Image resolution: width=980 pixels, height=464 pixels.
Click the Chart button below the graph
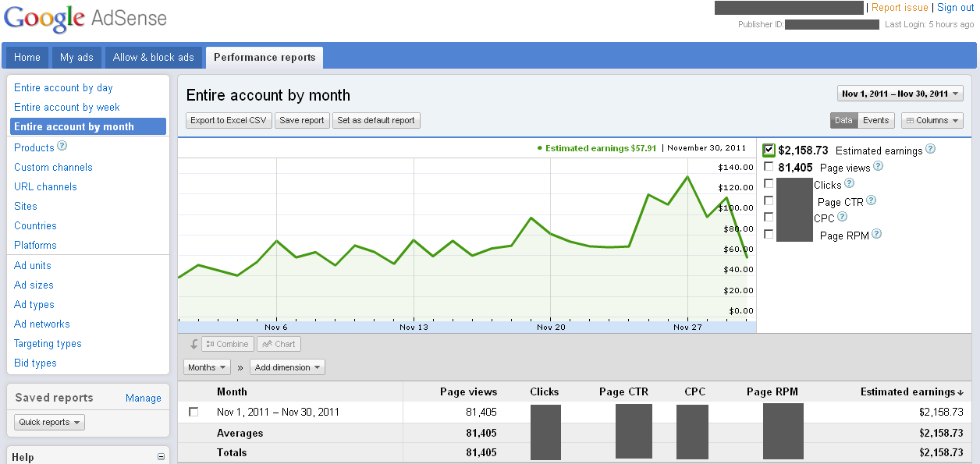pyautogui.click(x=279, y=344)
